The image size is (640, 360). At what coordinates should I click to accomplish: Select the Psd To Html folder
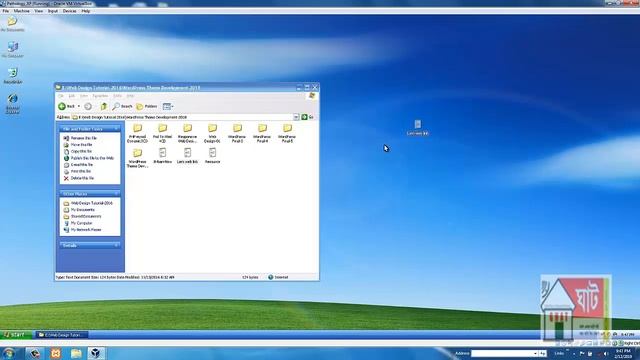[162, 133]
